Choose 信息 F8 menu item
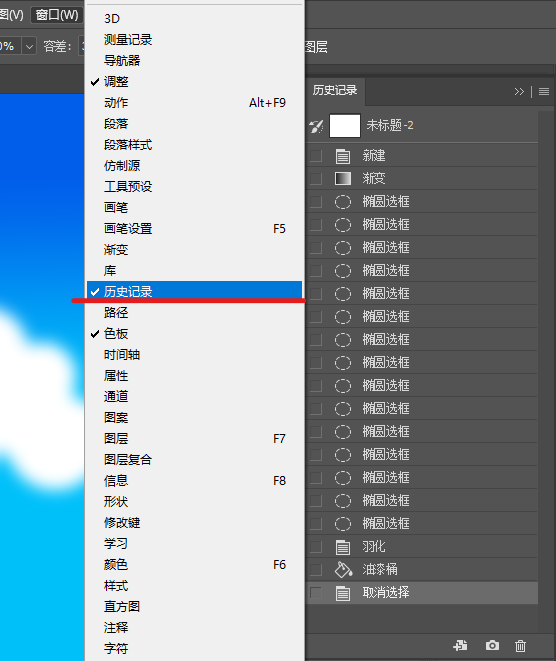This screenshot has height=661, width=556. pos(194,481)
